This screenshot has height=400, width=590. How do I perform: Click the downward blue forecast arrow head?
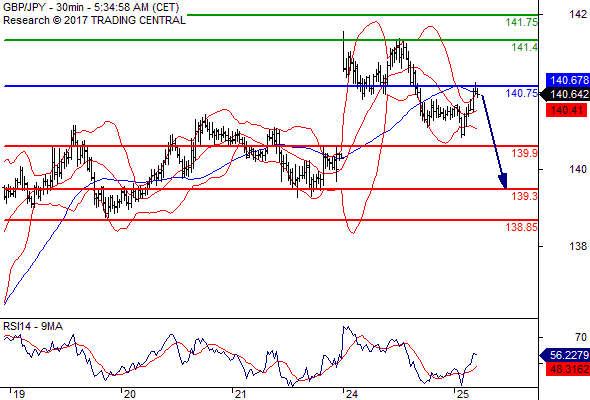[x=503, y=181]
